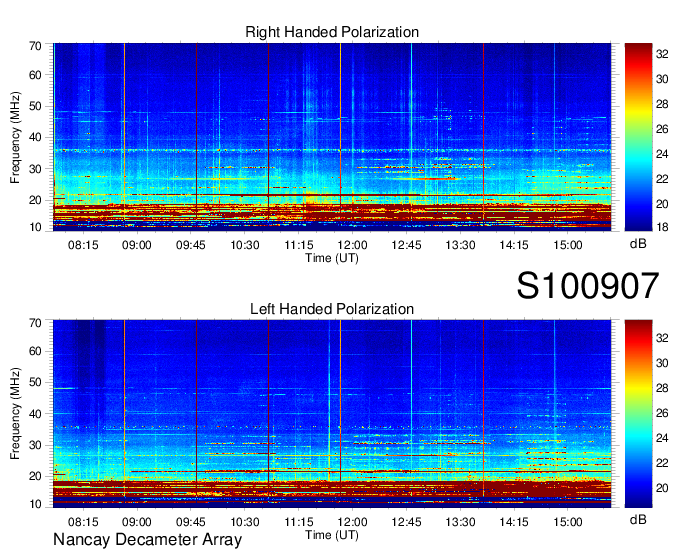Click "11:15" tick on the left-handed time axis

pos(299,522)
